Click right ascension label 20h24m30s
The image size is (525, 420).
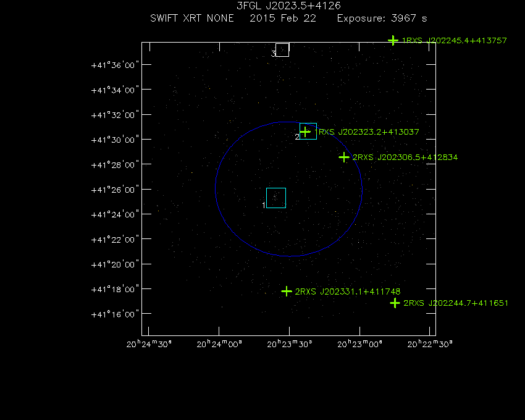(x=149, y=344)
